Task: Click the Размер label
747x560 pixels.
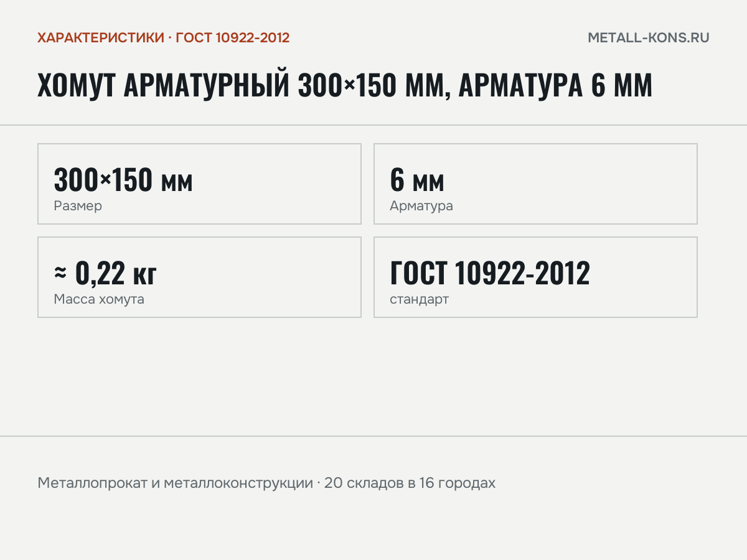Action: (78, 206)
